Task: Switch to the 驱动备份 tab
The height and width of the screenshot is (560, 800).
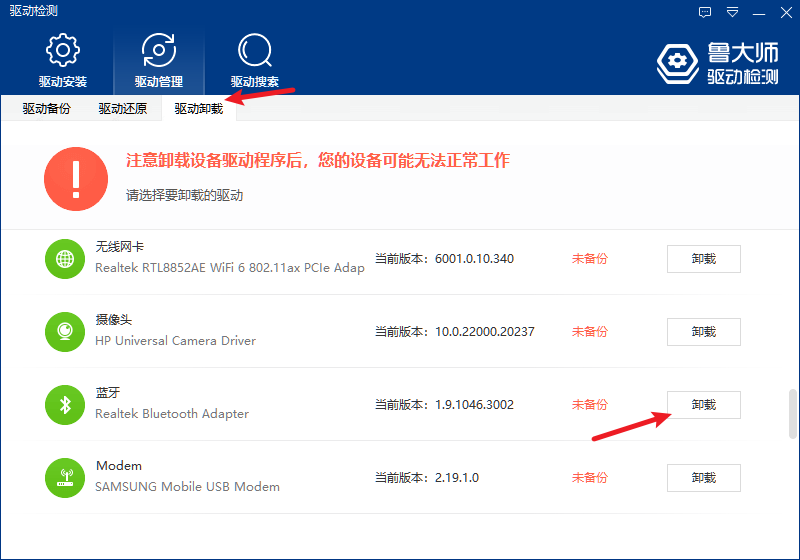Action: tap(46, 109)
